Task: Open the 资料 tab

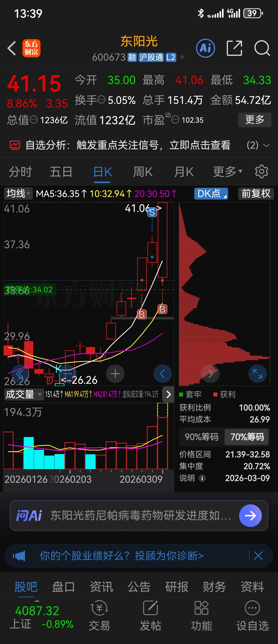Action: [252, 587]
